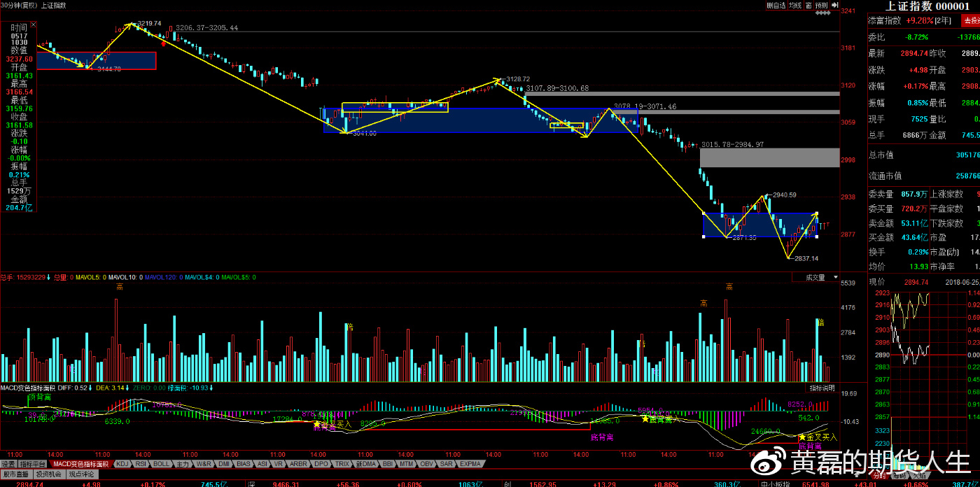Image resolution: width=980 pixels, height=487 pixels.
Task: Click the gray 3015.78-2984.97 gap zone
Action: (x=769, y=157)
